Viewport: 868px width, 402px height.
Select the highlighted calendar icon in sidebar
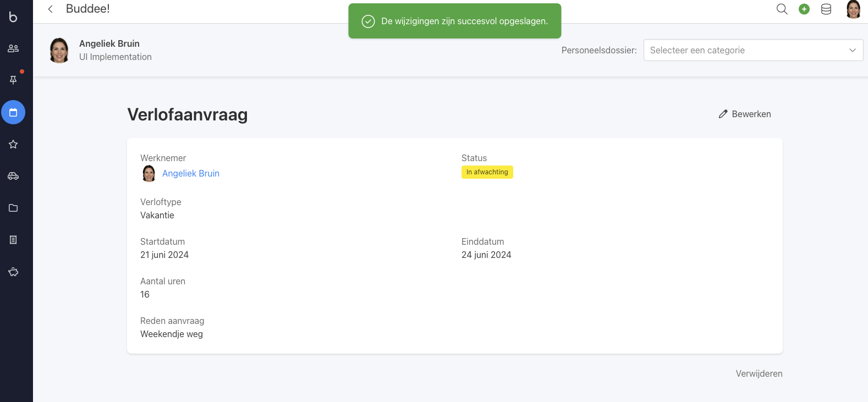13,112
